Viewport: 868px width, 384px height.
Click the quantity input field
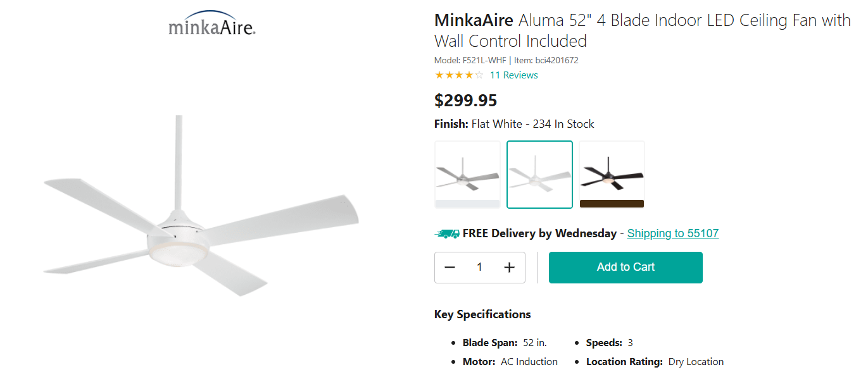coord(479,267)
